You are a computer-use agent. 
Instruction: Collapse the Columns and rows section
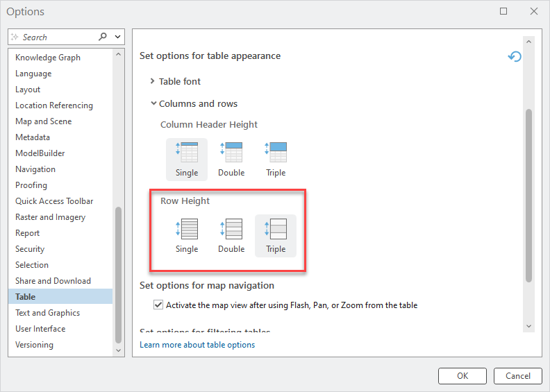pyautogui.click(x=153, y=103)
